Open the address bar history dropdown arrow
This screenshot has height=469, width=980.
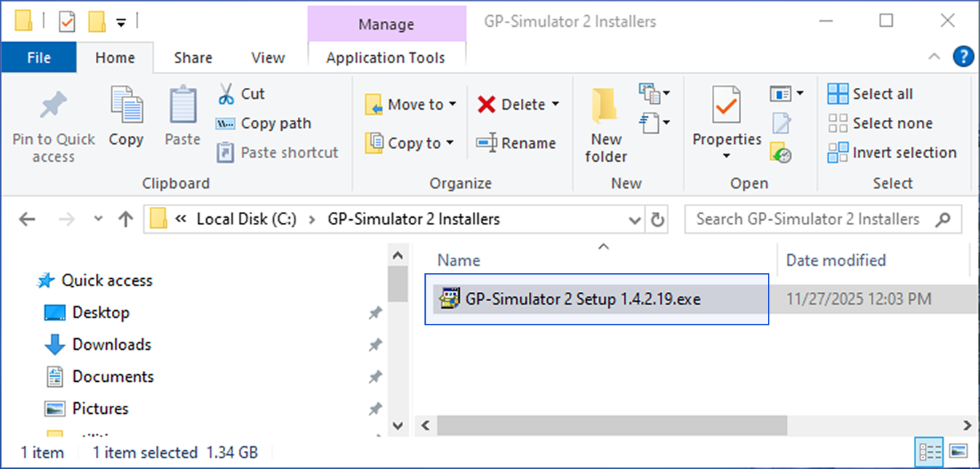click(635, 219)
